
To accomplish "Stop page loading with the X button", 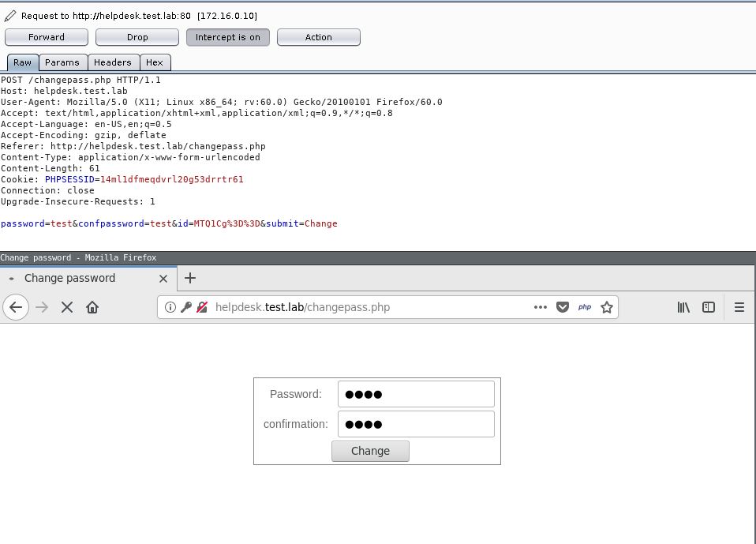I will [67, 307].
